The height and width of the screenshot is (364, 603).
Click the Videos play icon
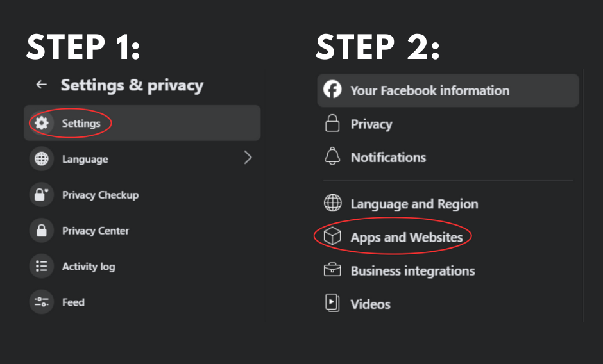(x=332, y=304)
